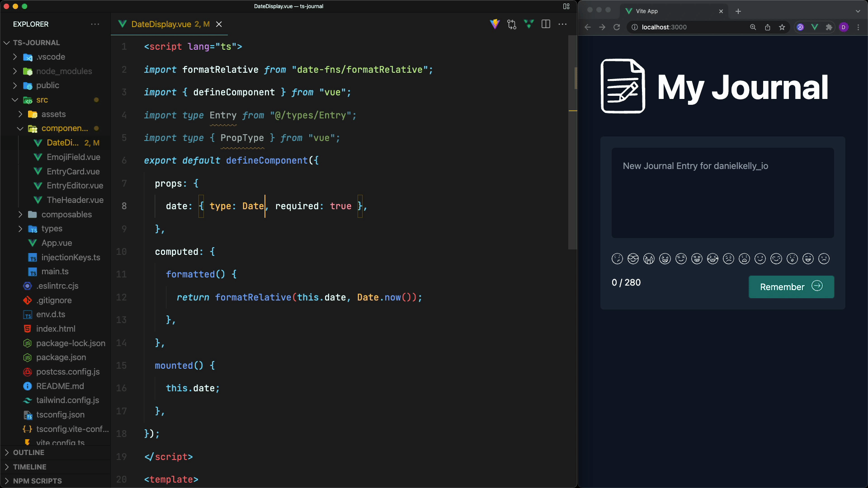This screenshot has height=488, width=868.
Task: Open EntryCard.vue in the file tree
Action: tap(73, 171)
